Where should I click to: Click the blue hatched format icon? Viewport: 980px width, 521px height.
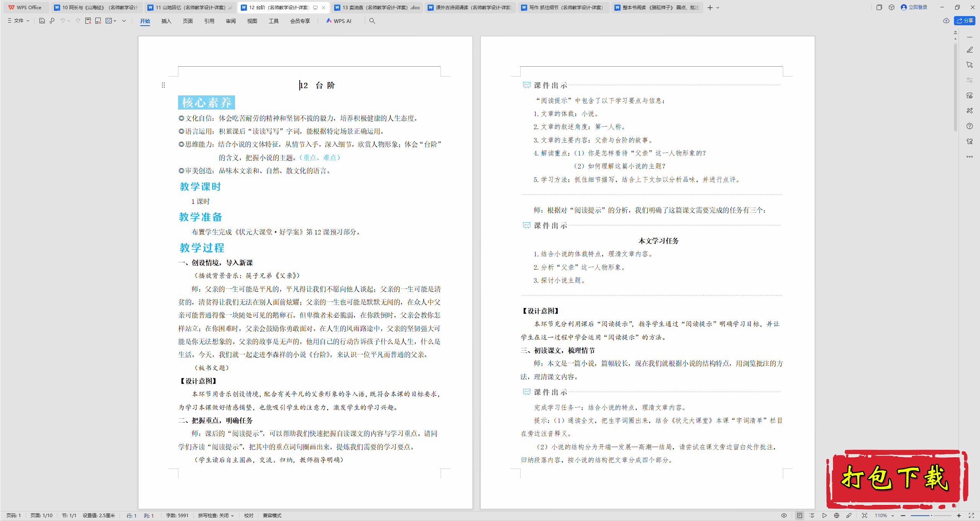pyautogui.click(x=109, y=21)
